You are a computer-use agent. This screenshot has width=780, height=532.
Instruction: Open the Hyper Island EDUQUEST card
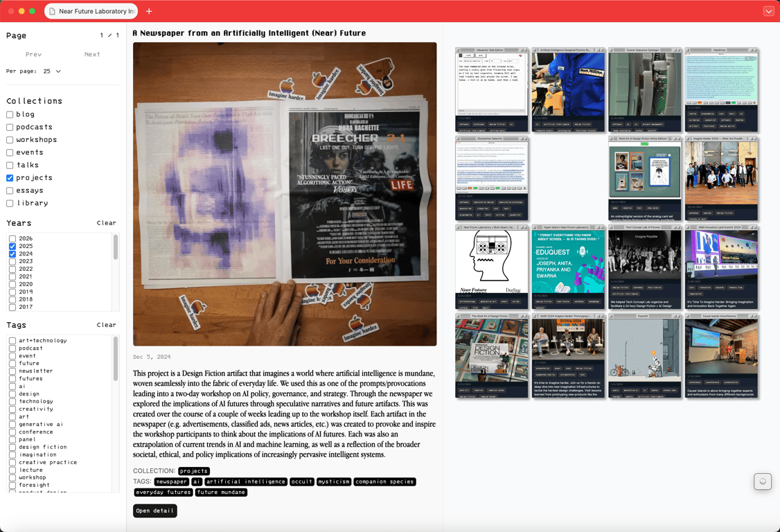(x=568, y=267)
